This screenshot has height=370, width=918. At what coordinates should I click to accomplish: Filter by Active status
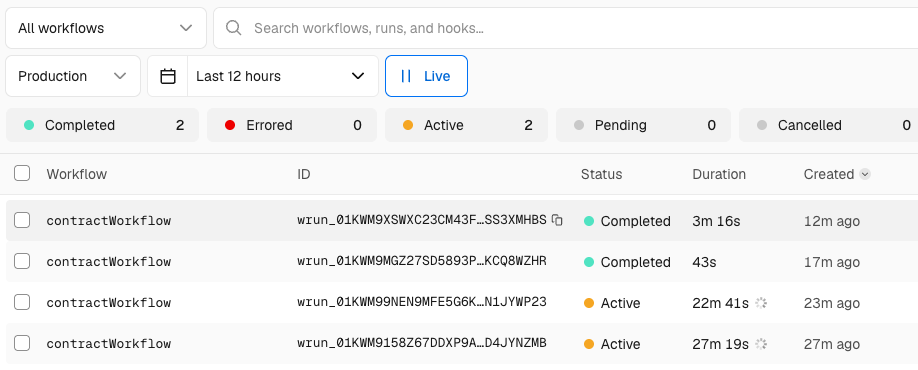point(467,125)
